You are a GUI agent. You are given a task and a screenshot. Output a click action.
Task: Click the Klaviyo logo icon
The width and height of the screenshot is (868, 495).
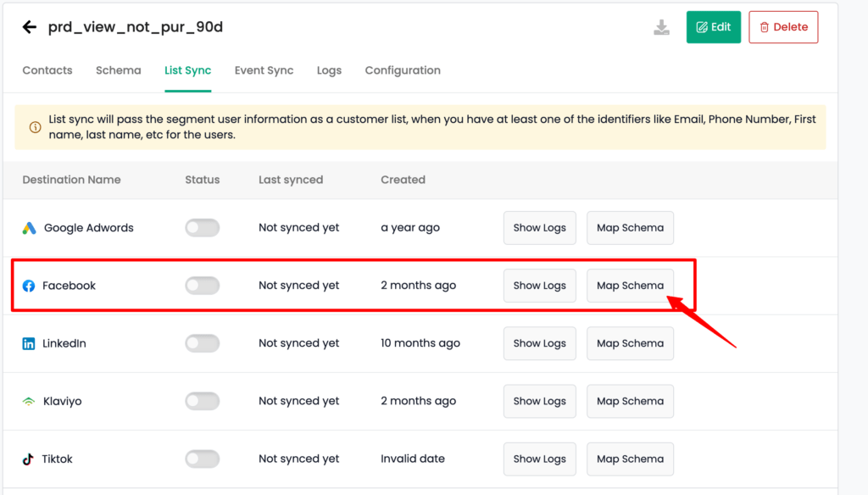29,402
